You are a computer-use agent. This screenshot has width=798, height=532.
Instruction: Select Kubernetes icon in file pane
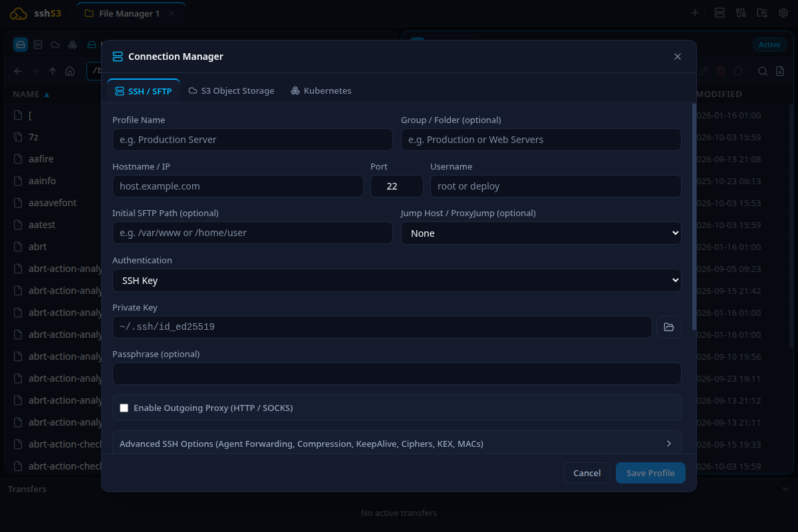coord(72,45)
